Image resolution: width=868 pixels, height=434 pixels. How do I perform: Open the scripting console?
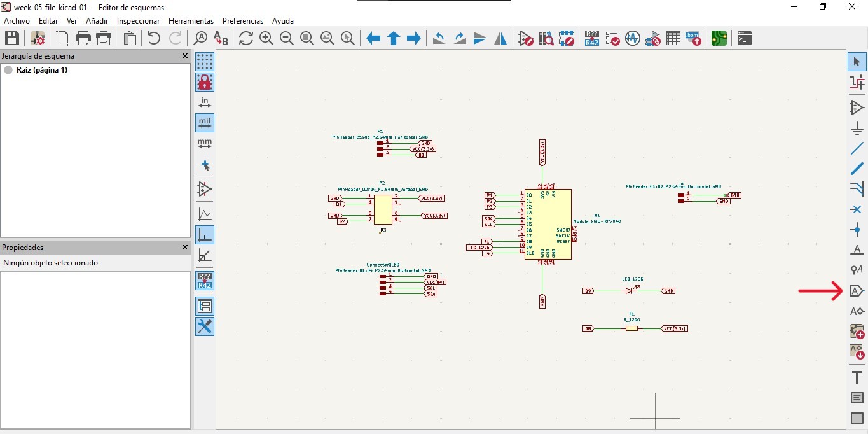tap(745, 38)
